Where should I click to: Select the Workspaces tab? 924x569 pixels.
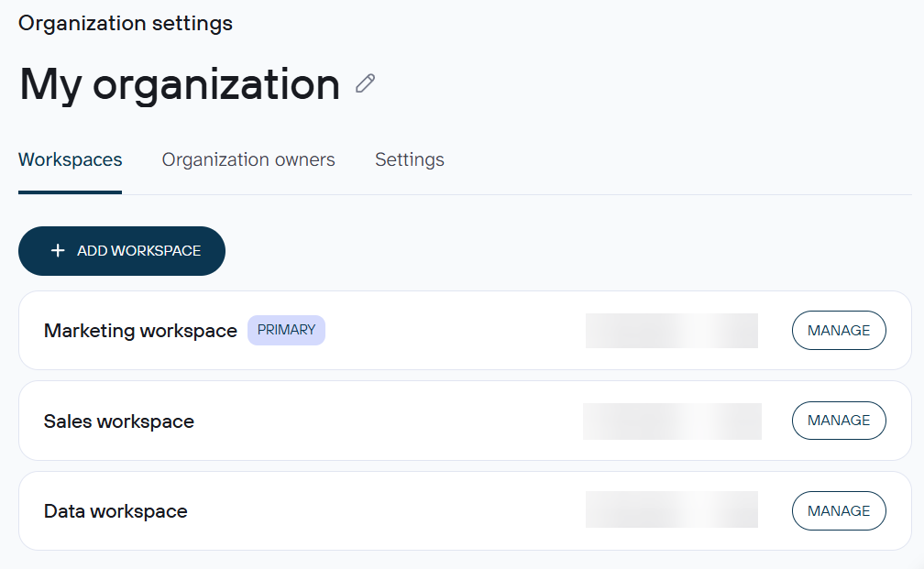point(70,159)
